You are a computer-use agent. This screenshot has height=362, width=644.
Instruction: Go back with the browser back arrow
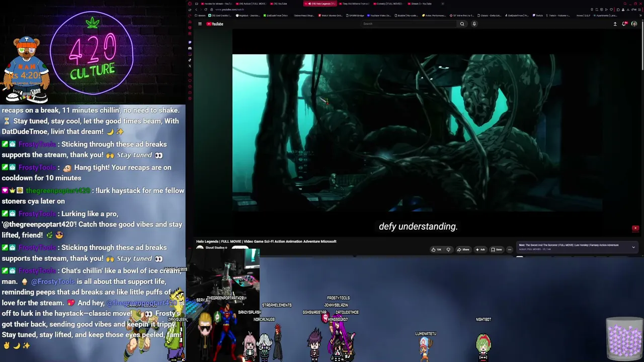click(x=196, y=10)
